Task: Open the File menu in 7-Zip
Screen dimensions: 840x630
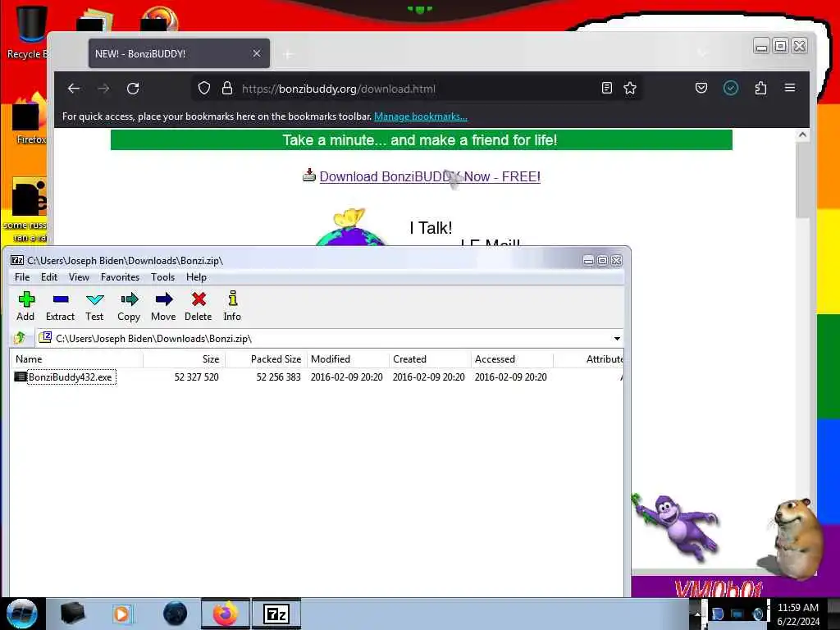Action: point(22,277)
